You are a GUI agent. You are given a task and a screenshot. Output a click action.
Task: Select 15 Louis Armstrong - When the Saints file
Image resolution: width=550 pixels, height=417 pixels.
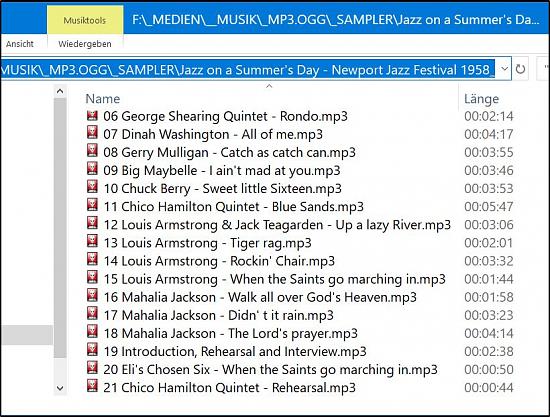click(x=274, y=279)
